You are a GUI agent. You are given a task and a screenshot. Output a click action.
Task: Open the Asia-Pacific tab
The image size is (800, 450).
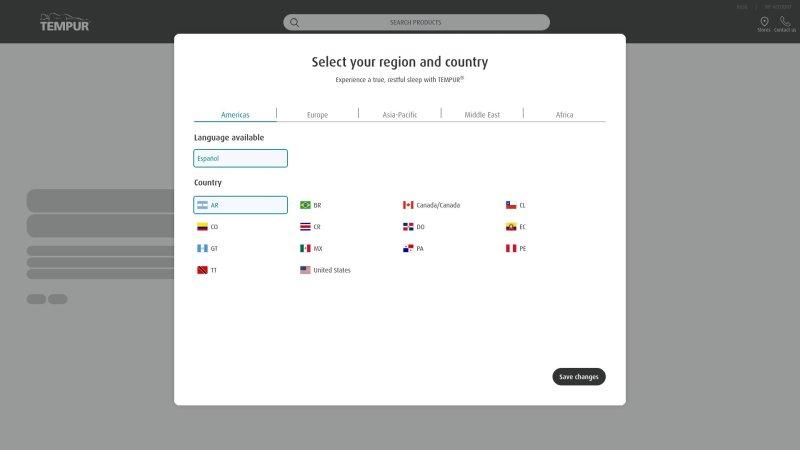pos(400,115)
